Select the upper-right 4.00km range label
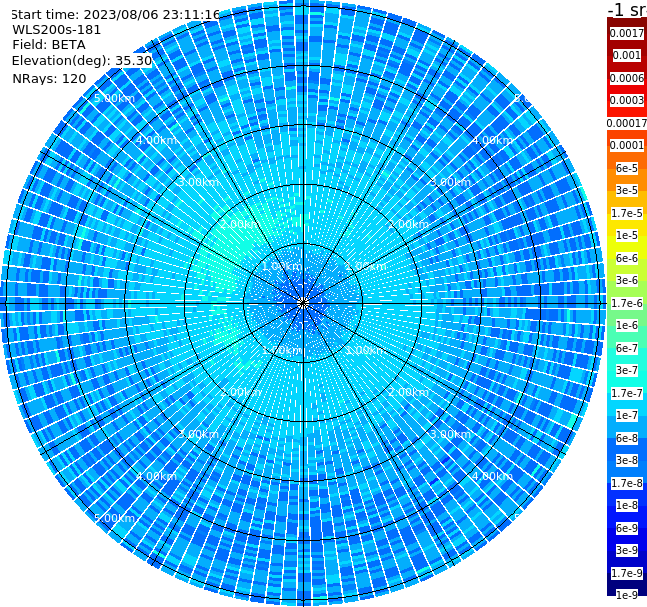This screenshot has height=607, width=647. click(x=492, y=140)
